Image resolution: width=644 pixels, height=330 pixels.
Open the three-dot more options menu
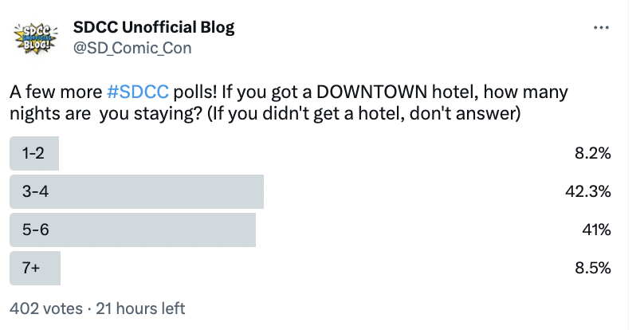(x=601, y=28)
